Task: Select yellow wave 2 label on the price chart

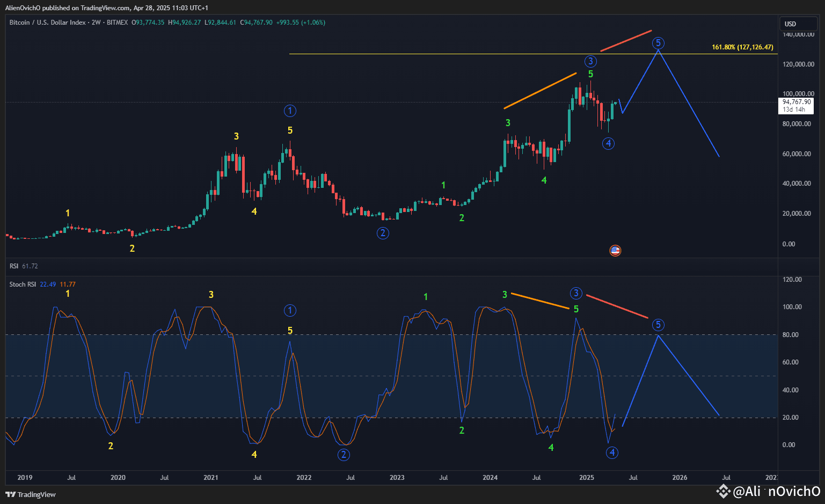Action: (132, 249)
